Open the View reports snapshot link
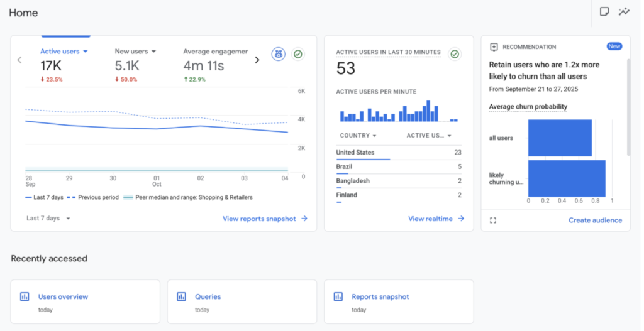 tap(265, 219)
